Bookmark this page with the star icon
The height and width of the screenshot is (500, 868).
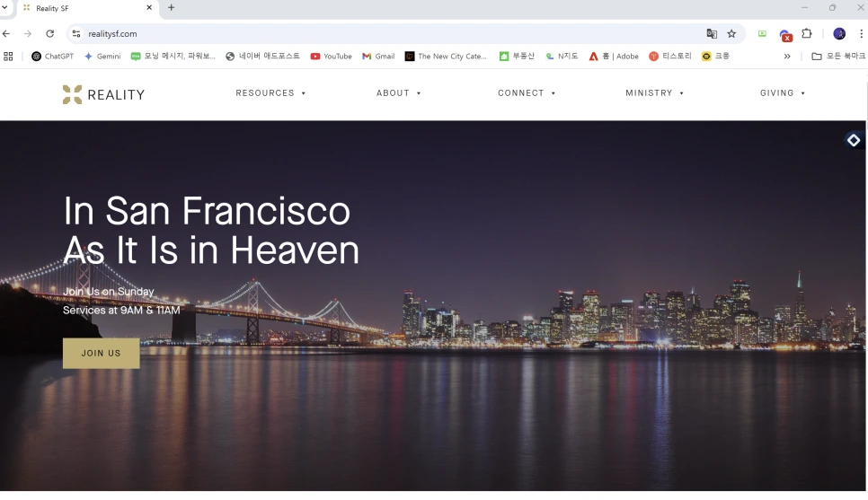coord(731,34)
